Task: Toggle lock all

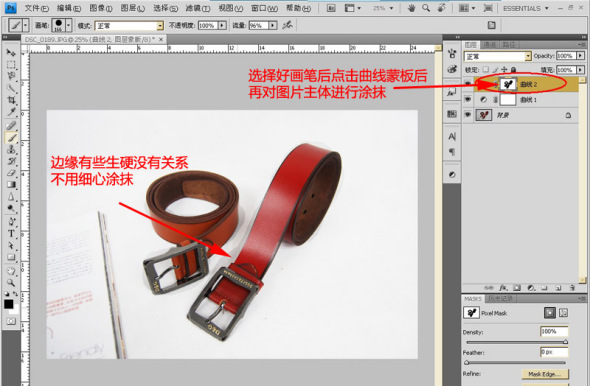Action: click(513, 70)
